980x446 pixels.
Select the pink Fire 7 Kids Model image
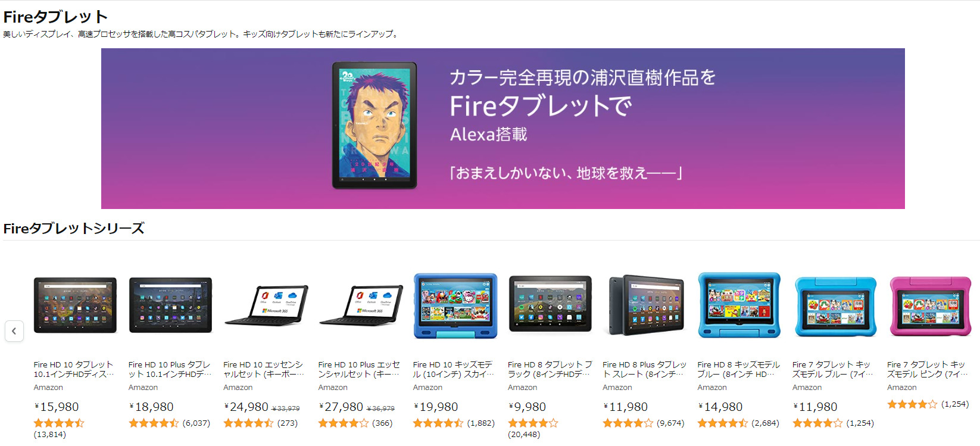930,306
